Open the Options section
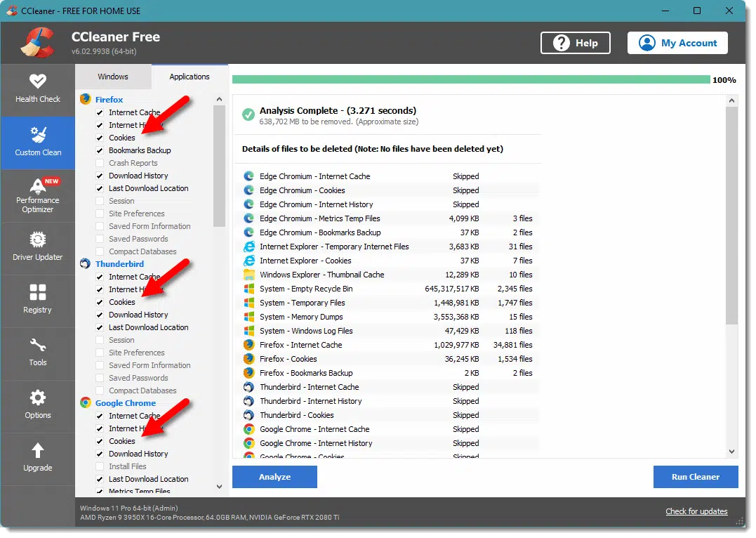The image size is (756, 538). click(x=38, y=406)
